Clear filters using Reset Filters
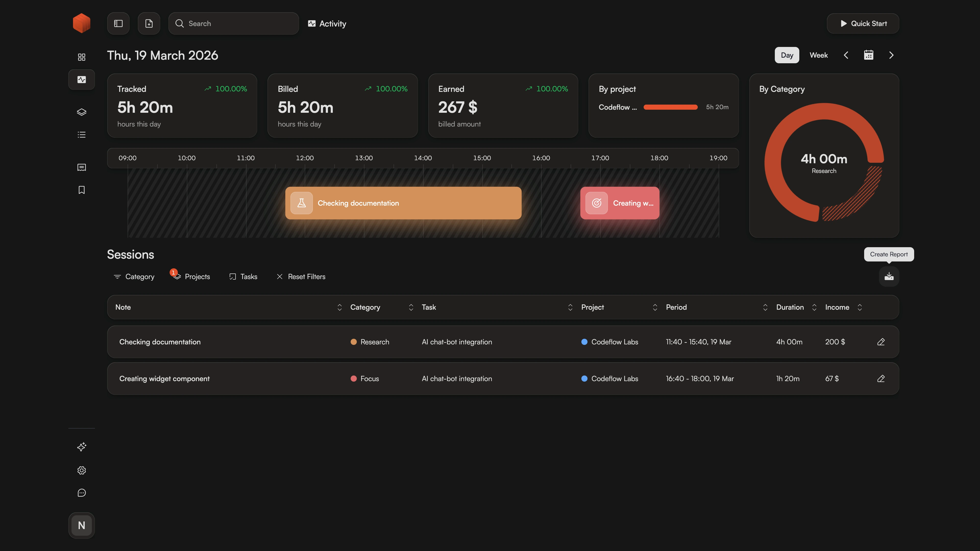 click(x=301, y=277)
